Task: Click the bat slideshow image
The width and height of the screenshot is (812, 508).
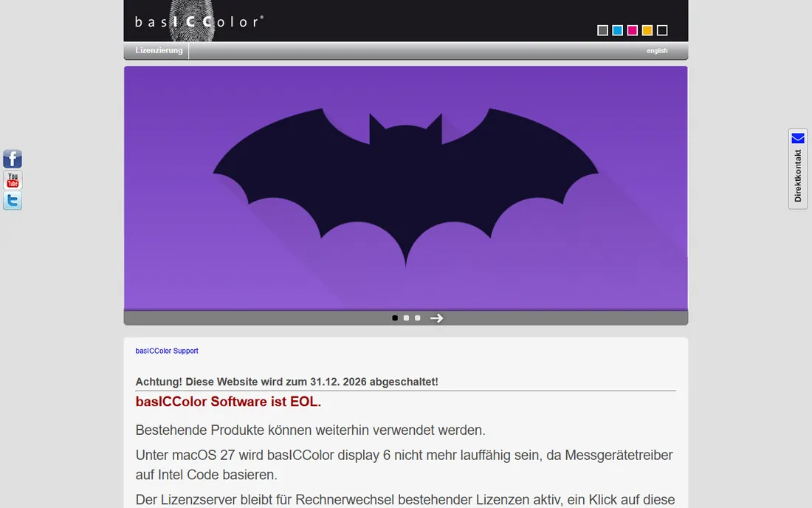Action: [x=406, y=188]
